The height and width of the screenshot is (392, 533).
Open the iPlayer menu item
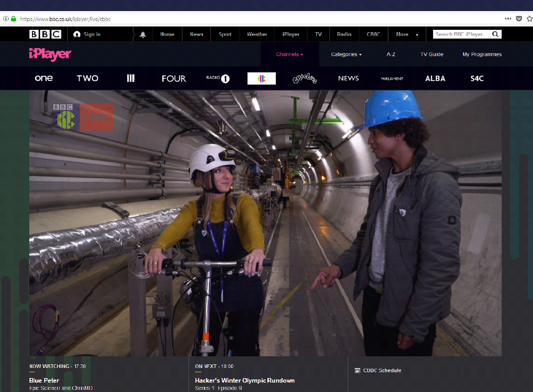(291, 34)
